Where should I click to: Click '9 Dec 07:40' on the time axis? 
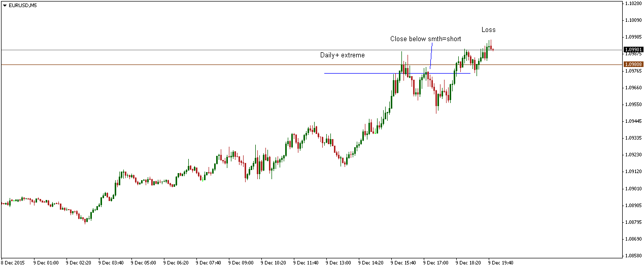pyautogui.click(x=209, y=263)
